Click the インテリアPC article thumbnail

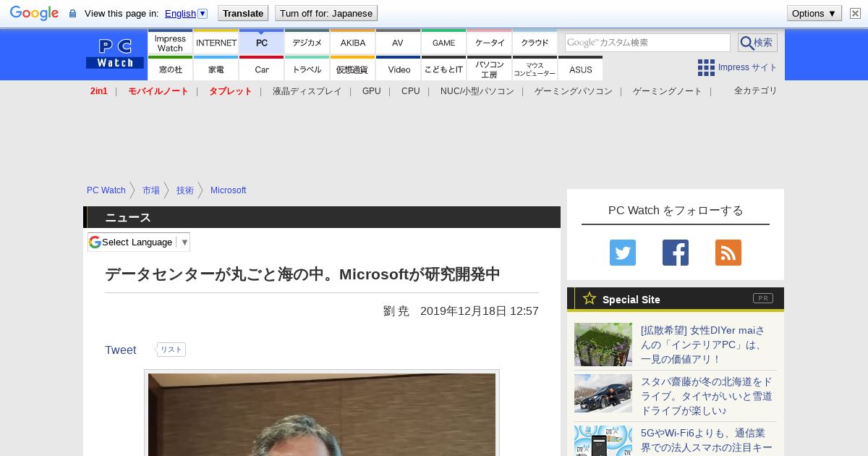tap(603, 345)
